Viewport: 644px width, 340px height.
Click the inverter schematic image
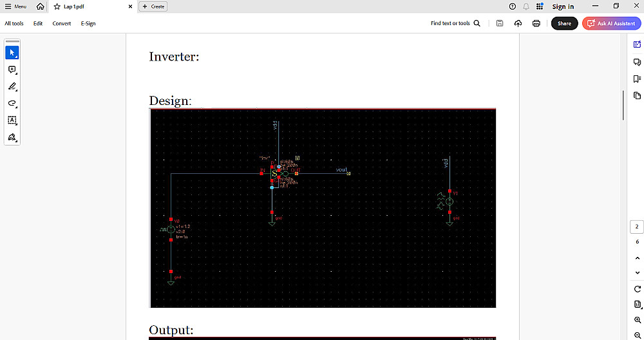pos(323,208)
